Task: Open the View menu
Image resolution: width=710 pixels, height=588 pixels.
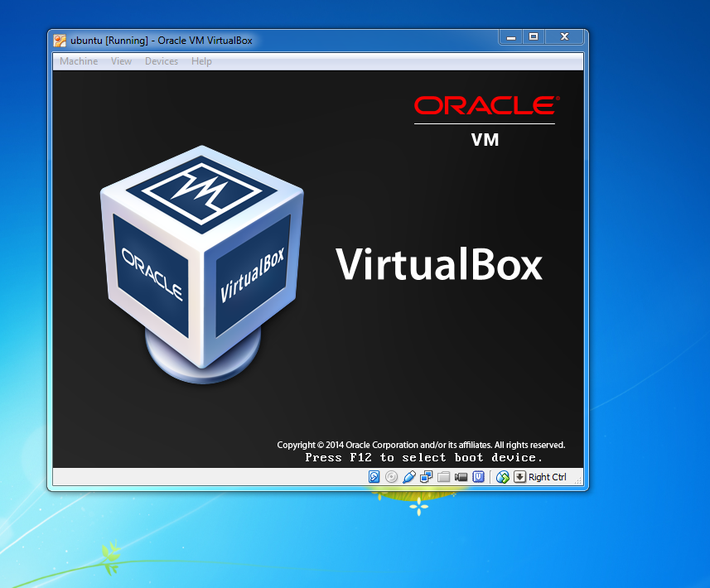Action: (121, 61)
